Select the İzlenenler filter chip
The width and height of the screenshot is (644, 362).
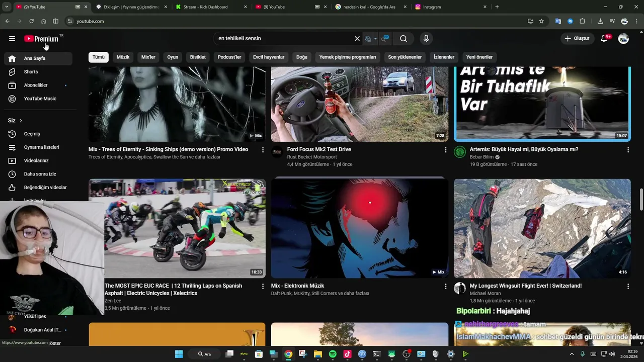pyautogui.click(x=444, y=57)
